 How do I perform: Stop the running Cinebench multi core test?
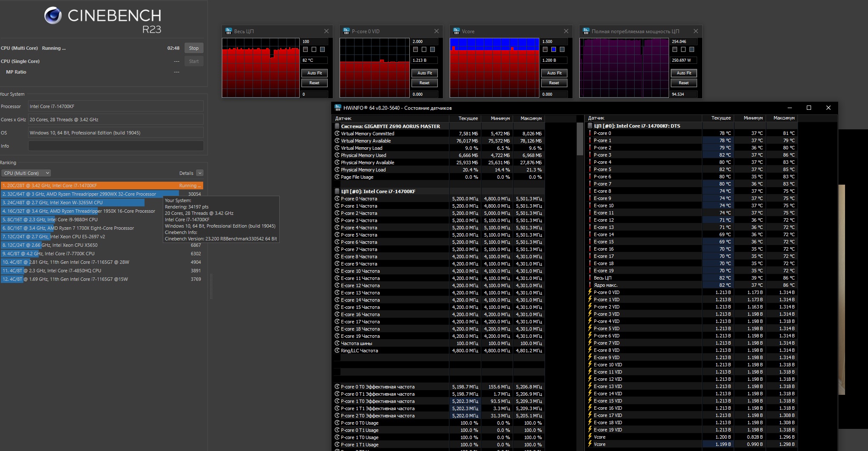(194, 48)
